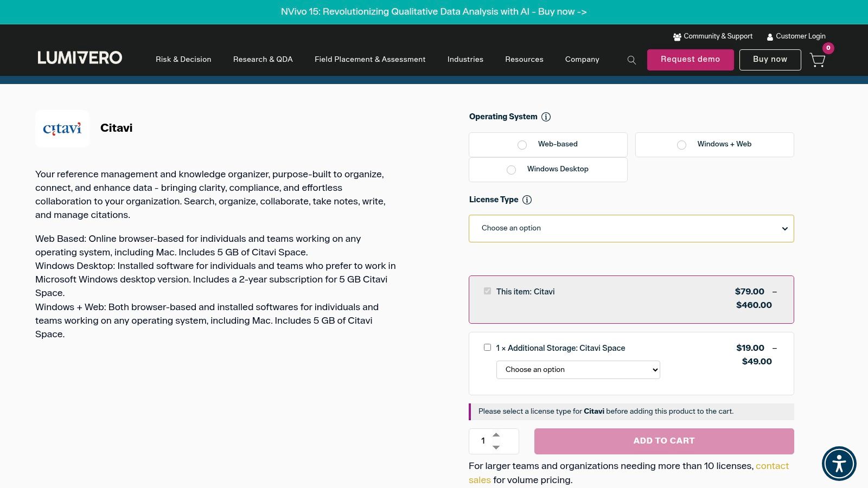The width and height of the screenshot is (868, 488).
Task: Click the Request demo button
Action: pos(690,60)
